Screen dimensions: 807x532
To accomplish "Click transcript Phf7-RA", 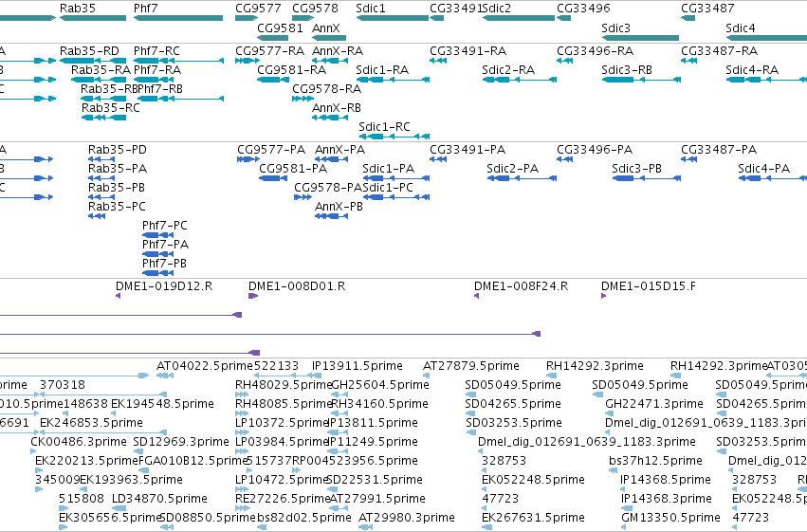I will pos(157,70).
